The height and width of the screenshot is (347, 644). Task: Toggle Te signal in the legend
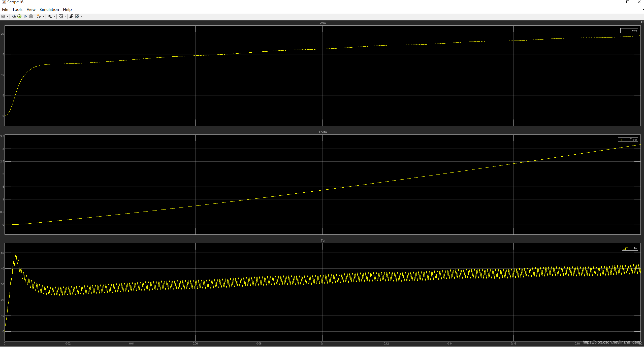pos(630,248)
